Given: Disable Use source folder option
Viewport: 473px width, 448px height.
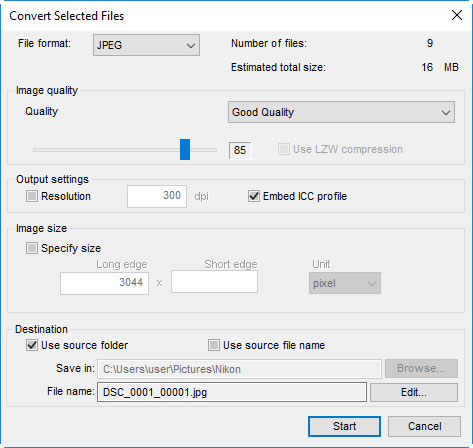Looking at the screenshot, I should (32, 345).
